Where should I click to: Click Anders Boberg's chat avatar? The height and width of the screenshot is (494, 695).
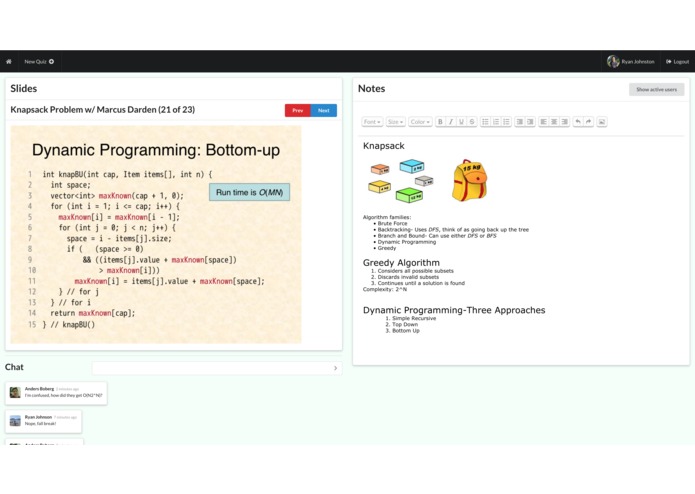tap(15, 393)
